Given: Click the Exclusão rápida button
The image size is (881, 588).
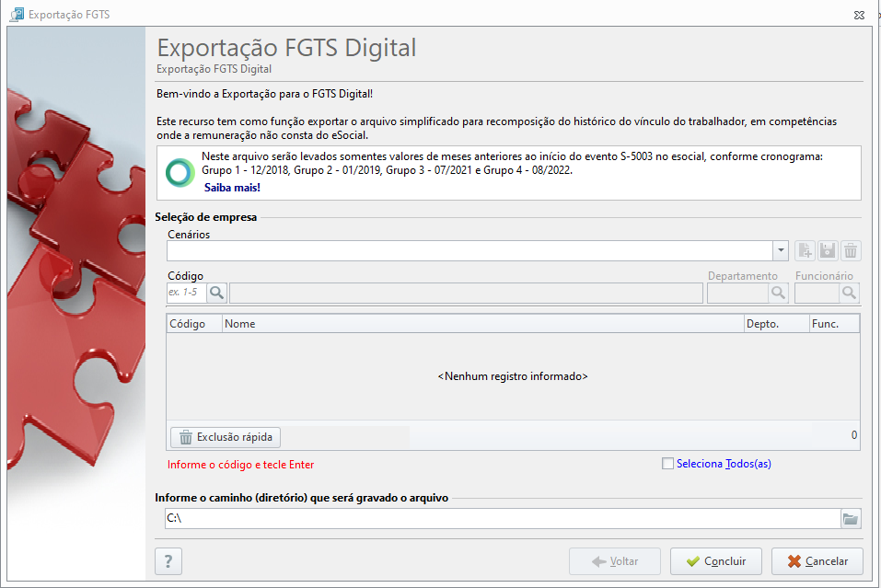Looking at the screenshot, I should pos(226,437).
